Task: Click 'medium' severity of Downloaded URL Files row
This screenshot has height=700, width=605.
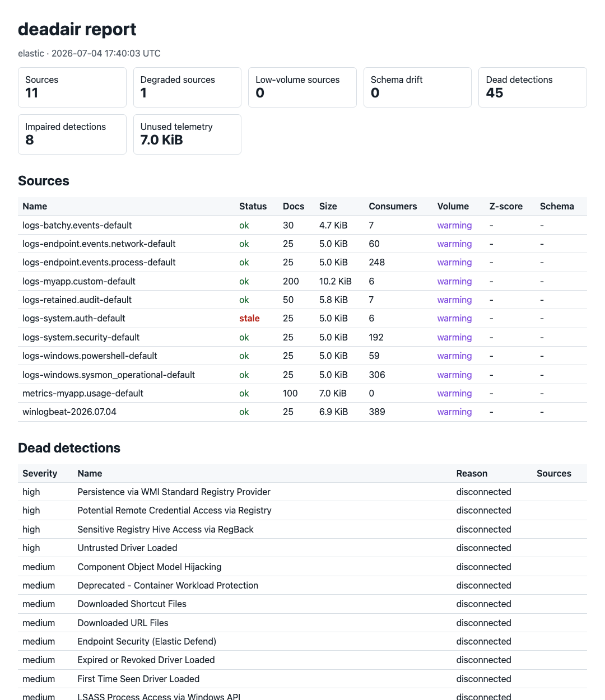Action: 39,623
